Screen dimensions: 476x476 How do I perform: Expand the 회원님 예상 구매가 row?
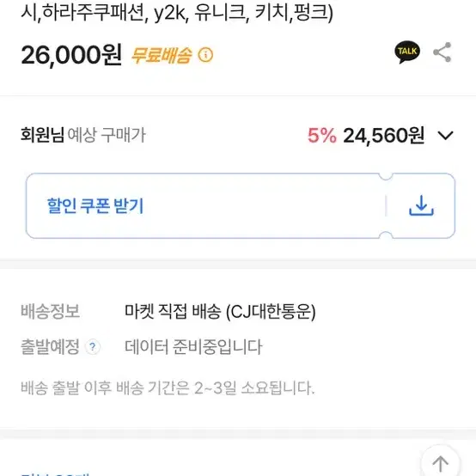tap(238, 135)
